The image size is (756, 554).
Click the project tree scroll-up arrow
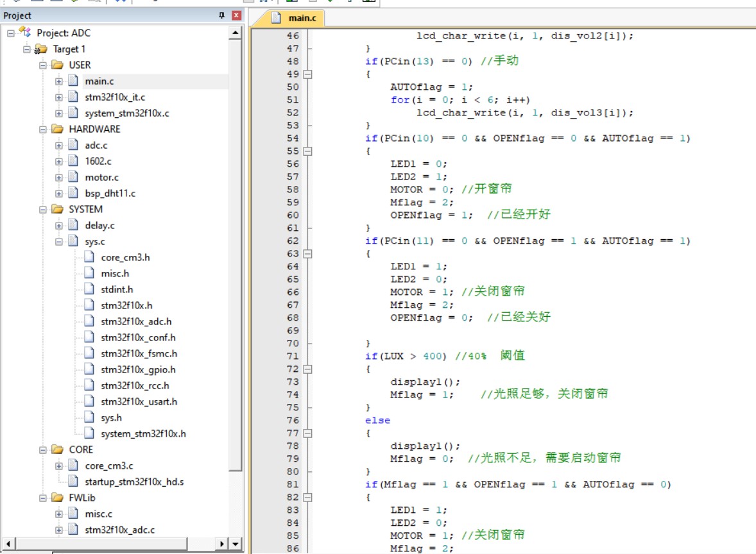(x=236, y=33)
